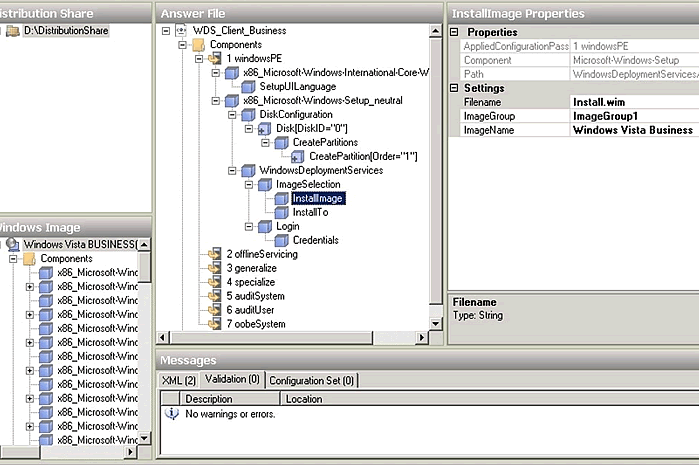Collapse the Answer File Components node
This screenshot has height=465, width=699.
point(182,45)
